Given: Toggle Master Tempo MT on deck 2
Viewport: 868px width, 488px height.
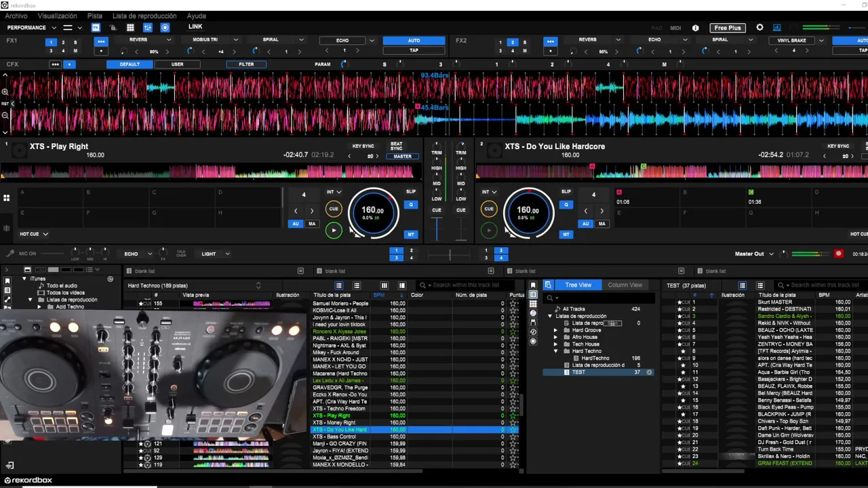Looking at the screenshot, I should coord(566,235).
